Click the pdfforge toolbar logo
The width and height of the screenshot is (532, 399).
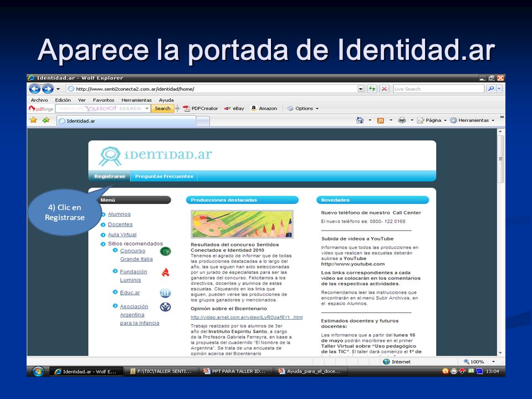tap(41, 109)
